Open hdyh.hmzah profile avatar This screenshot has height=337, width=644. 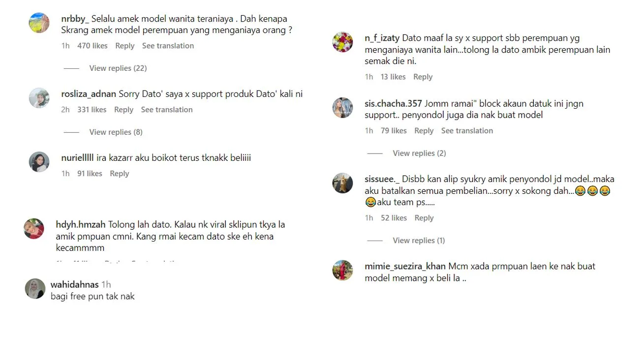pos(34,229)
